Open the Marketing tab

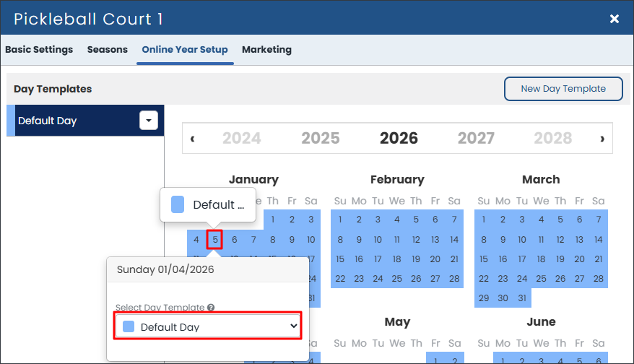(266, 49)
